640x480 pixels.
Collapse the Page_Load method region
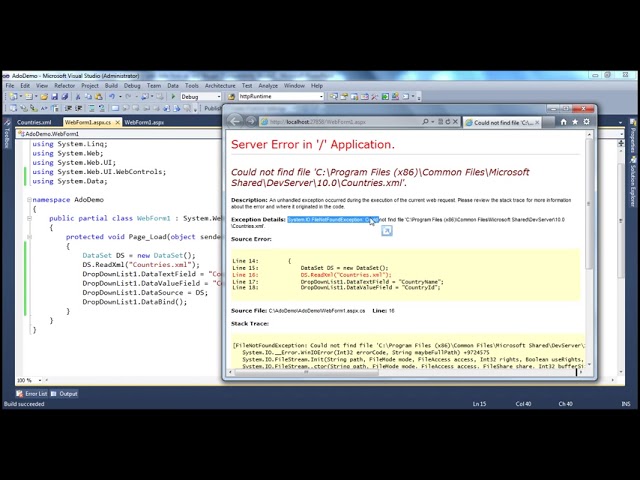coord(29,237)
